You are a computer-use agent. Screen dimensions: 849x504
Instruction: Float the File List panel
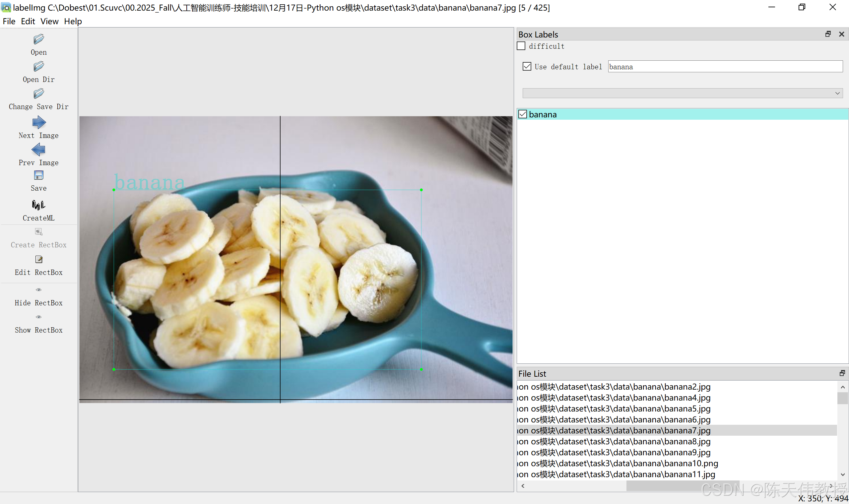tap(842, 374)
